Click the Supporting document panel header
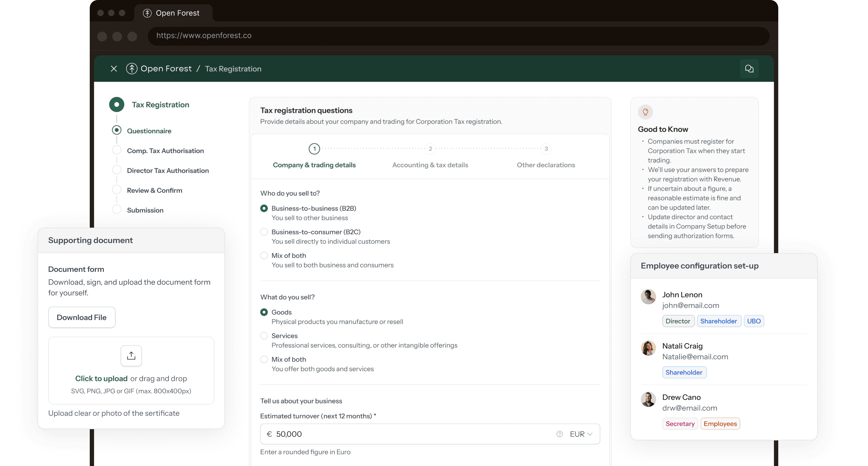 coord(131,240)
